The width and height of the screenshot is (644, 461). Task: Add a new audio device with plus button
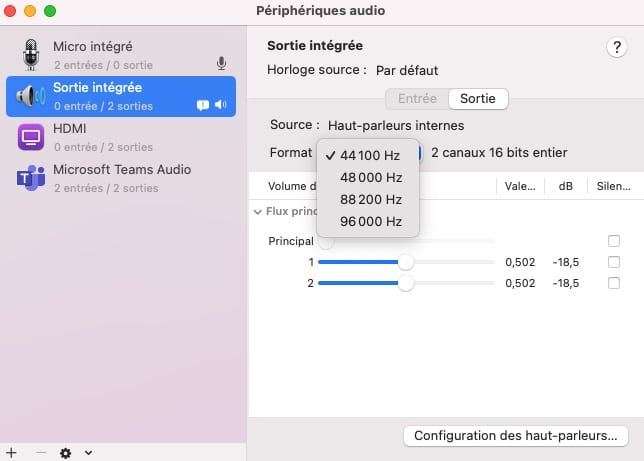[x=11, y=452]
